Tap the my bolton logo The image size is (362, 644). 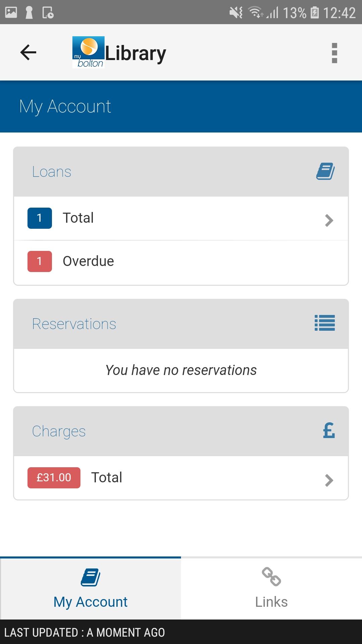coord(88,52)
